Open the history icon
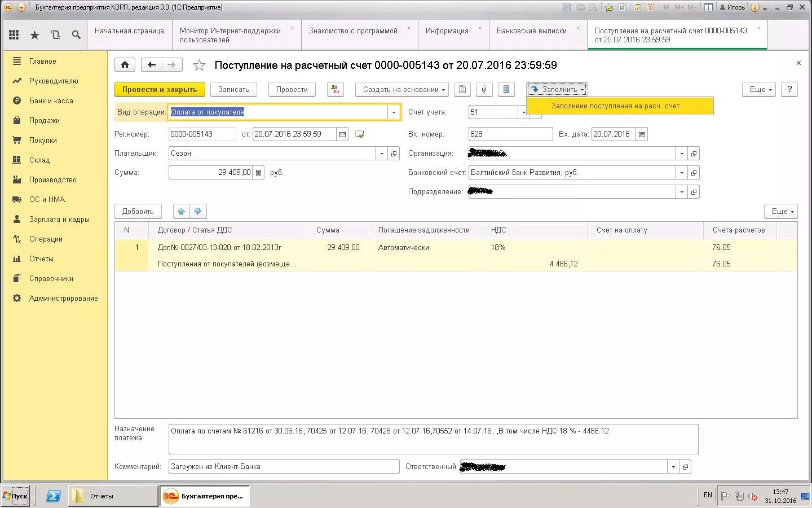Viewport: 812px width, 508px height. (x=55, y=35)
